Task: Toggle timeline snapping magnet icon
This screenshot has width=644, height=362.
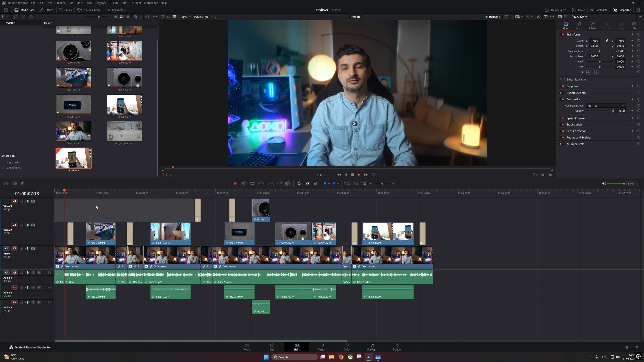Action: (x=299, y=184)
